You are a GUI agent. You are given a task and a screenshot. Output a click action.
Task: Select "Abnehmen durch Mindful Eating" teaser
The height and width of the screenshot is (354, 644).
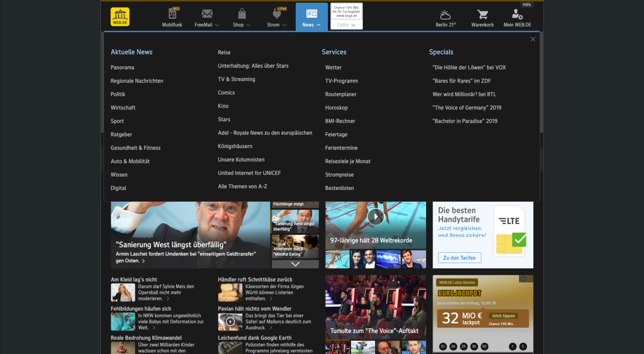tap(295, 246)
